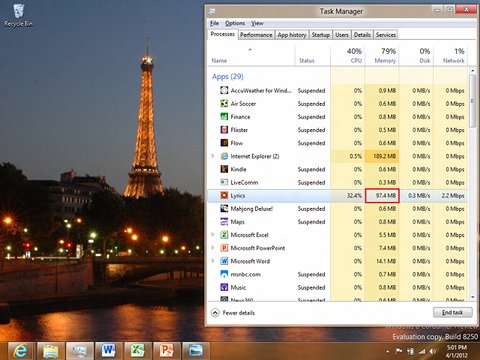Screen dimensions: 480x360
Task: Open Word from the taskbar
Action: click(108, 351)
